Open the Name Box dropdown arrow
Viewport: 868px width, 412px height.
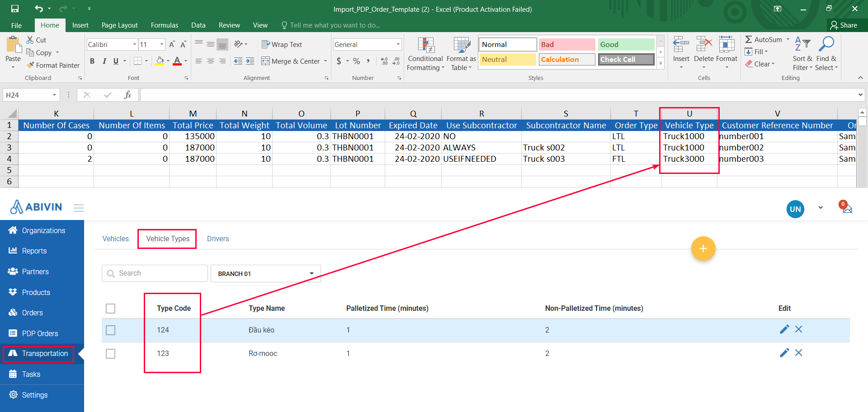tap(54, 95)
